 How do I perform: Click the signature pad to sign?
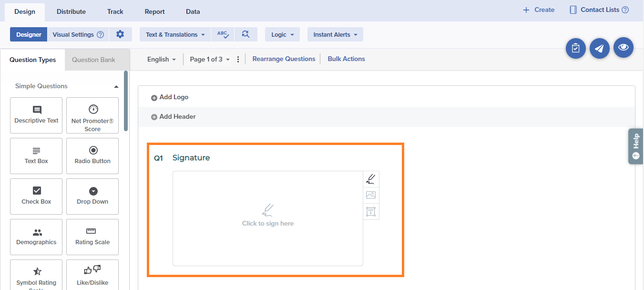[267, 218]
